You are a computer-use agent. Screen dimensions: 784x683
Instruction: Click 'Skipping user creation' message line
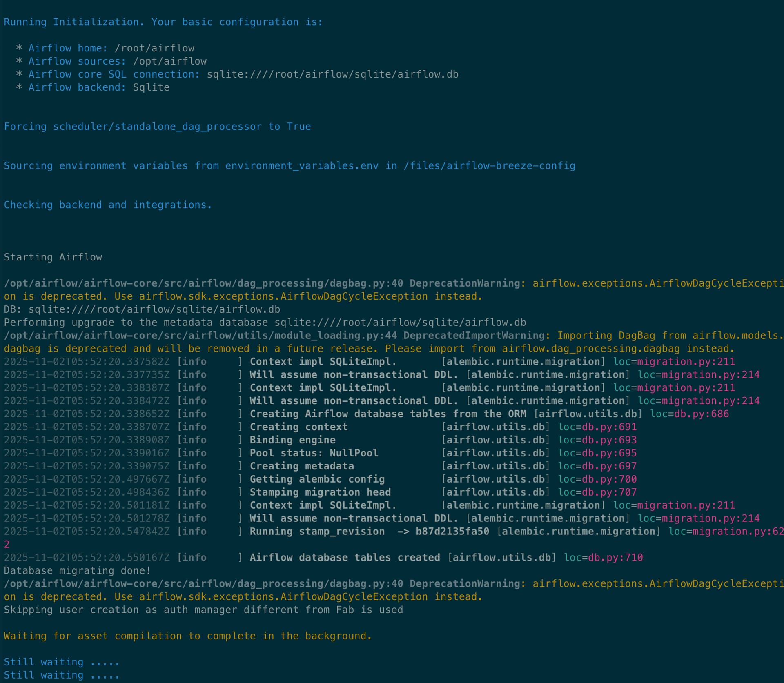(x=203, y=610)
